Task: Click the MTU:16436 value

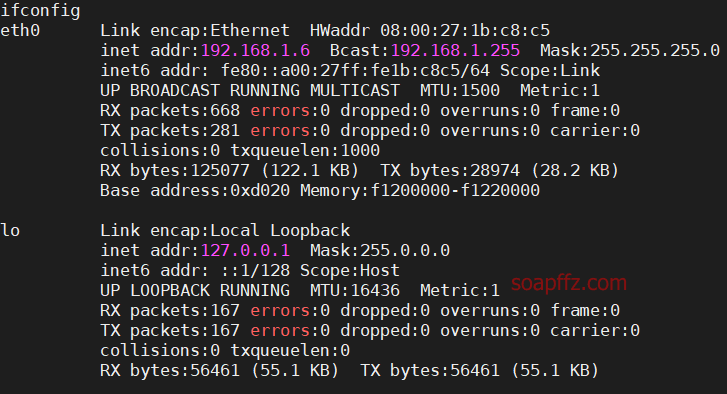Action: coord(355,291)
